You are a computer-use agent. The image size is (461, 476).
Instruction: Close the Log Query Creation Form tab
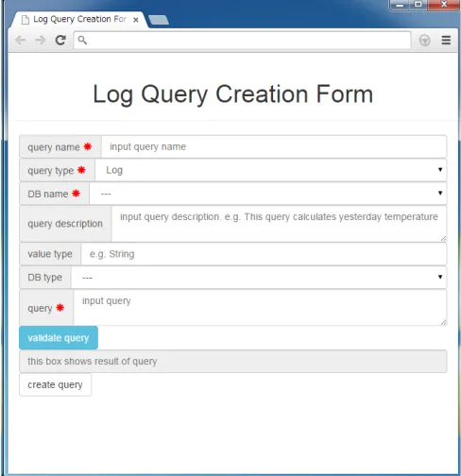pyautogui.click(x=136, y=20)
